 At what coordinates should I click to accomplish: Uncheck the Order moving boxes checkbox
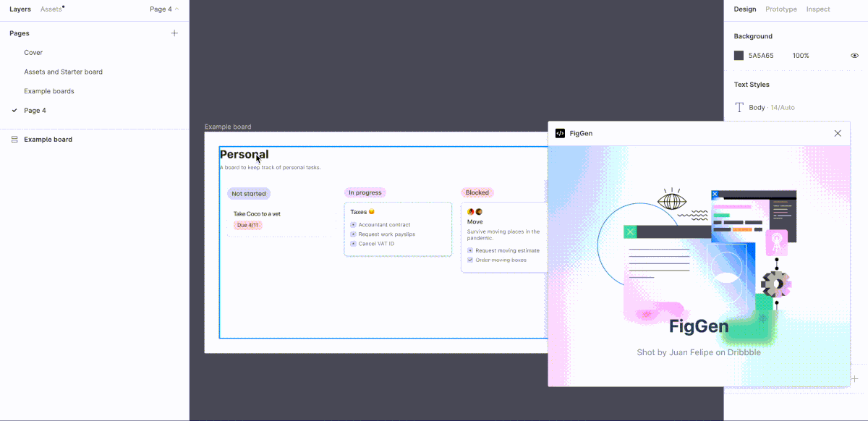point(470,260)
